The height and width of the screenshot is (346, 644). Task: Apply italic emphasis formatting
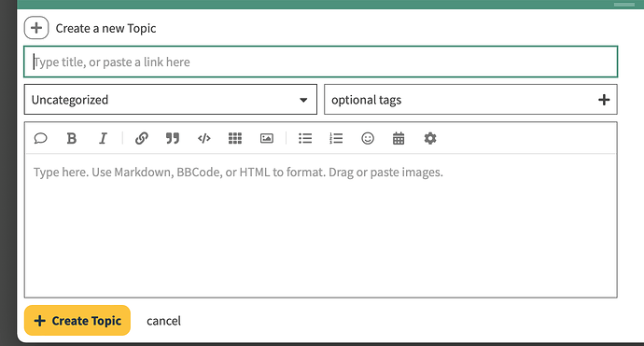click(103, 138)
